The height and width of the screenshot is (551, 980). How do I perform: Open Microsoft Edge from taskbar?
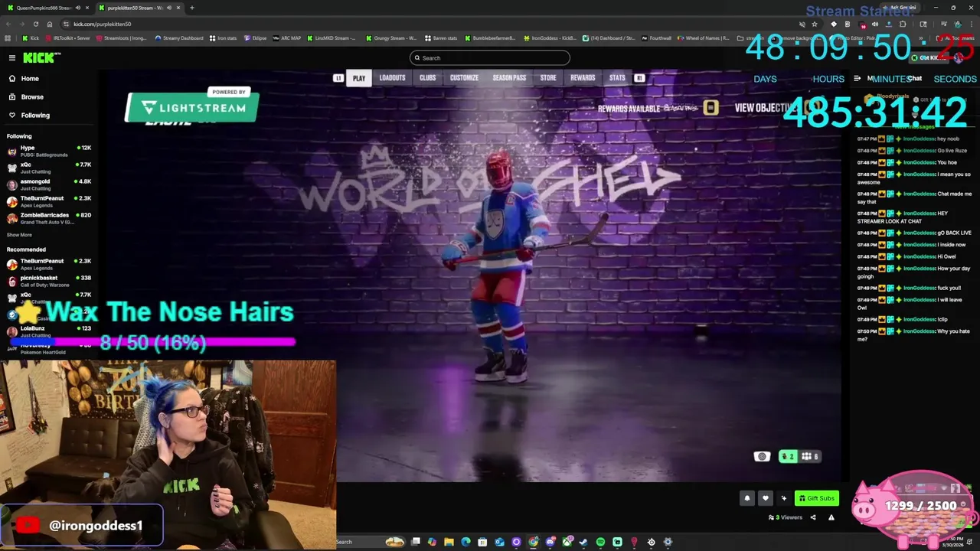coord(465,542)
